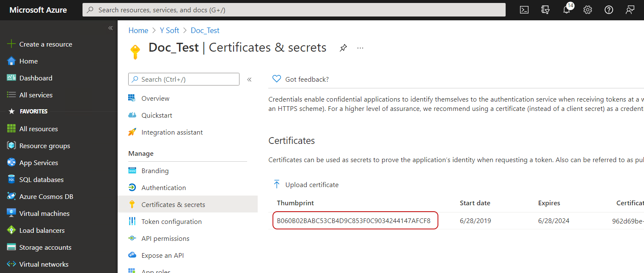Open the portal settings gear
This screenshot has height=273, width=644.
588,10
